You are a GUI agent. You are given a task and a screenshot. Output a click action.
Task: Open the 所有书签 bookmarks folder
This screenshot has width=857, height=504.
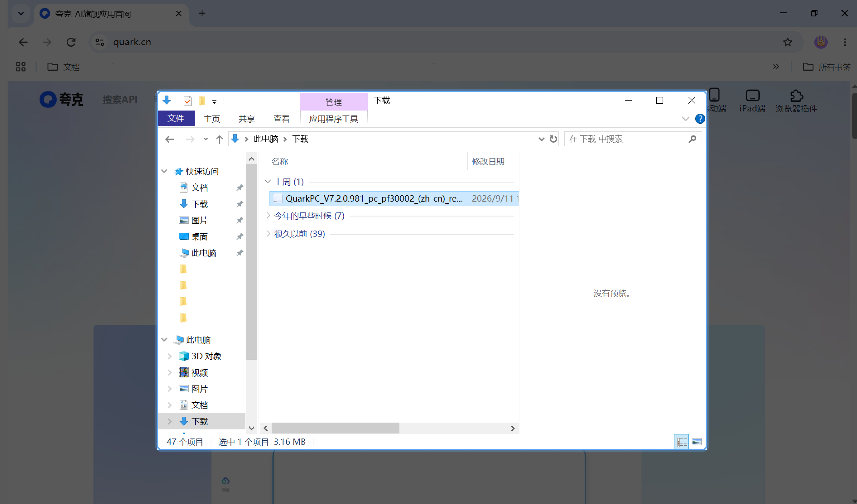click(x=826, y=67)
